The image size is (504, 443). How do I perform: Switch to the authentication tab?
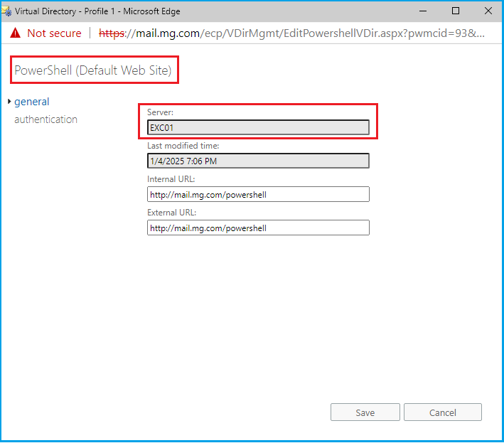point(45,119)
